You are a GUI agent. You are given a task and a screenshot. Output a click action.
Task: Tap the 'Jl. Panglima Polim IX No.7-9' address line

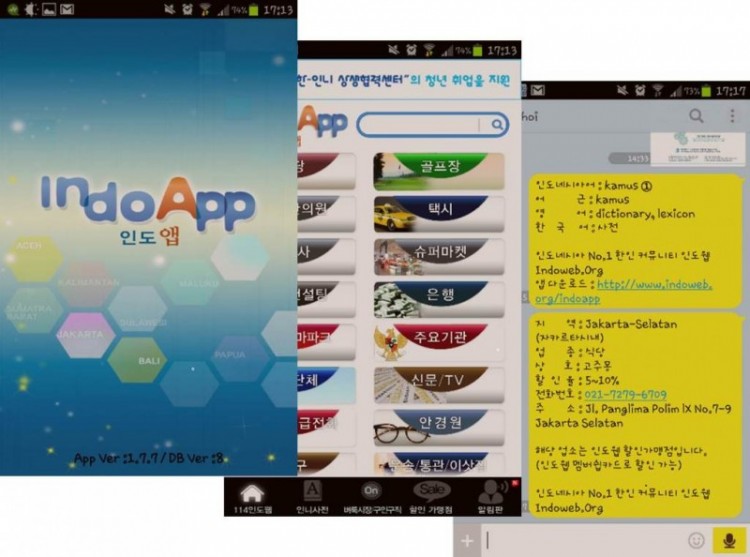click(633, 409)
